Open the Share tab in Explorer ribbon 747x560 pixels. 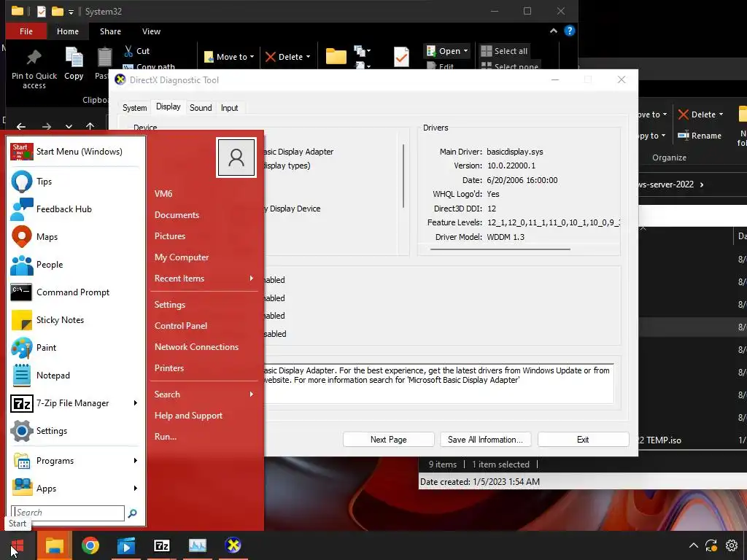coord(110,31)
